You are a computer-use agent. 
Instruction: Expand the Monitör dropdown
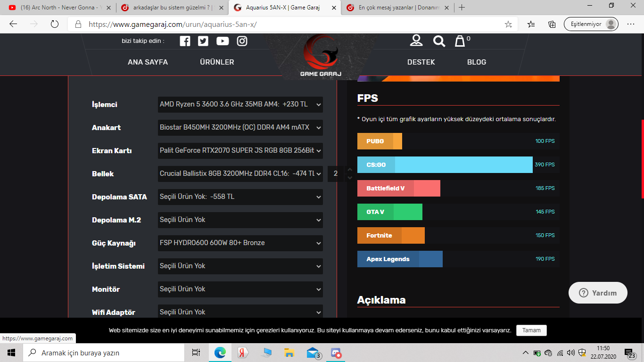click(x=240, y=289)
